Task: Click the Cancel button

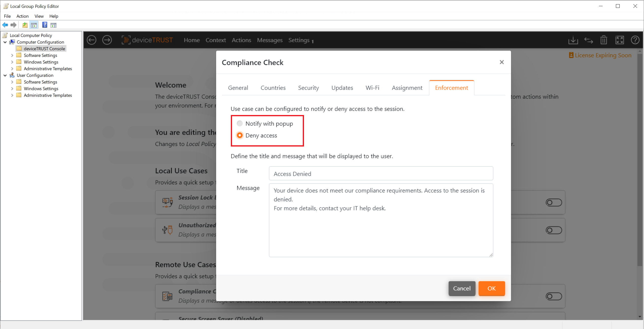Action: click(461, 288)
